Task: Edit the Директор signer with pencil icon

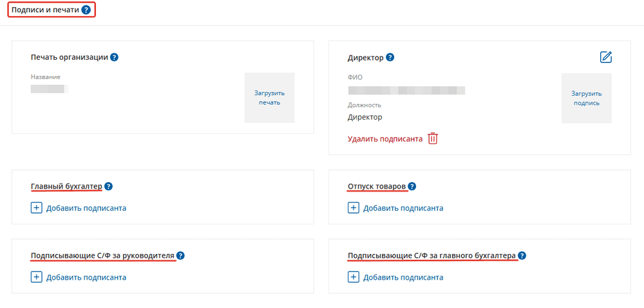Action: pos(605,57)
